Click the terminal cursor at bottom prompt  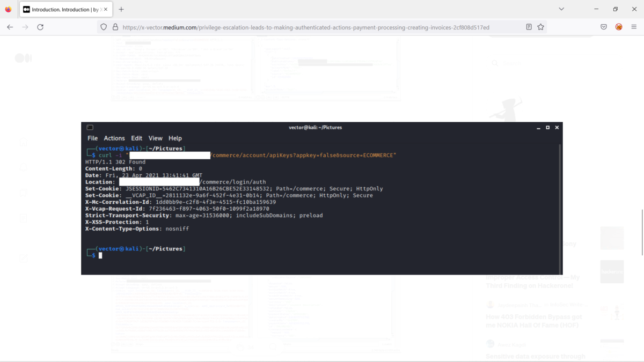click(100, 255)
